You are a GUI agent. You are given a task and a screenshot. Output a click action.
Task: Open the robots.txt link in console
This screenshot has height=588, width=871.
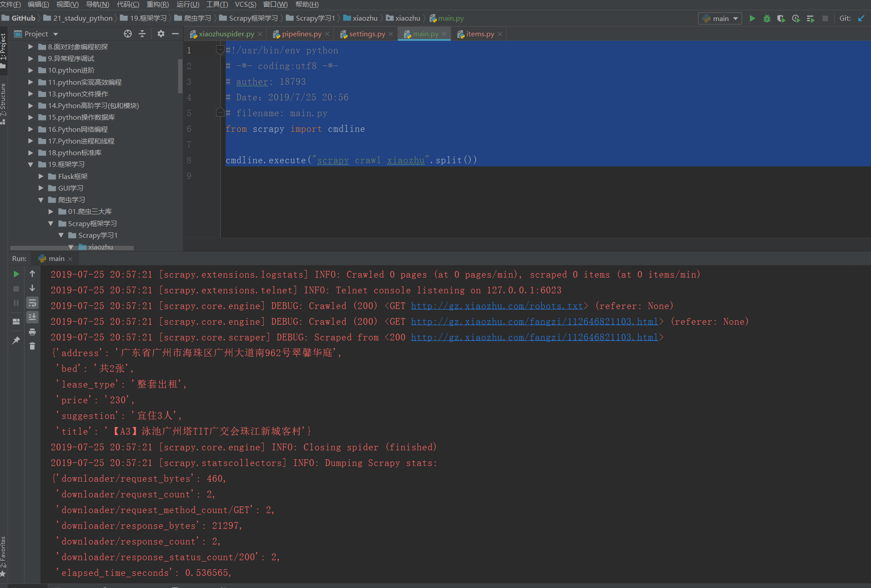497,306
